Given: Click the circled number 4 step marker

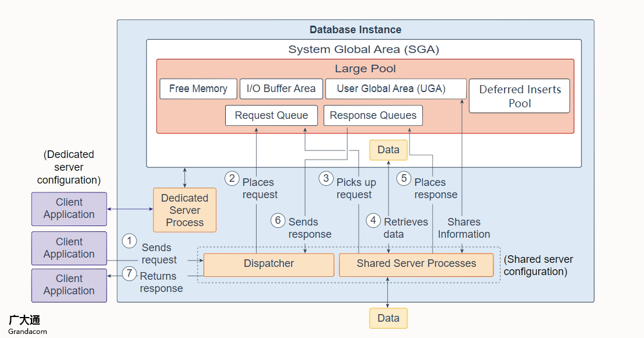Looking at the screenshot, I should 373,220.
